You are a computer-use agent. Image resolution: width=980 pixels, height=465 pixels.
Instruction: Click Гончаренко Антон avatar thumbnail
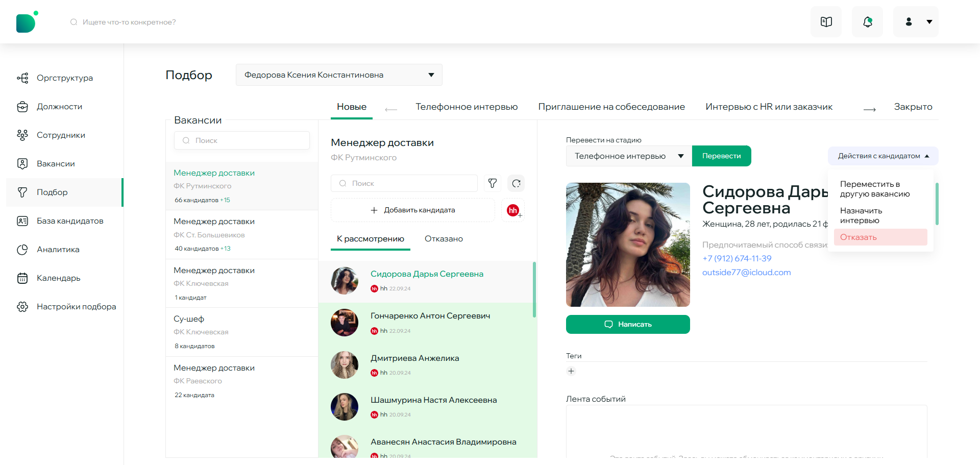coord(345,323)
